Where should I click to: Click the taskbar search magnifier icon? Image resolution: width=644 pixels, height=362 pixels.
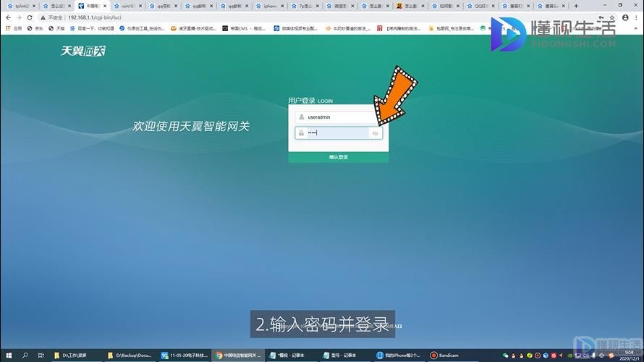click(25, 355)
